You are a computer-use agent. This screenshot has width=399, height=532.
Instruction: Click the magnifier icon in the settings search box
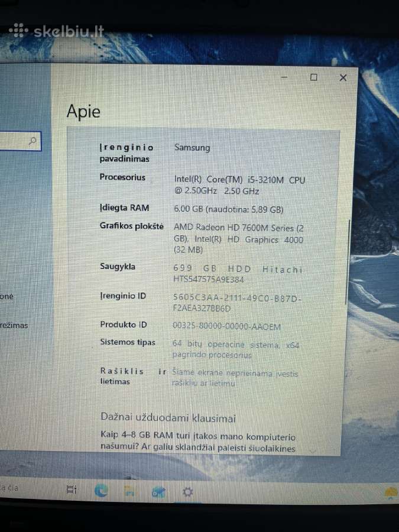pos(33,141)
